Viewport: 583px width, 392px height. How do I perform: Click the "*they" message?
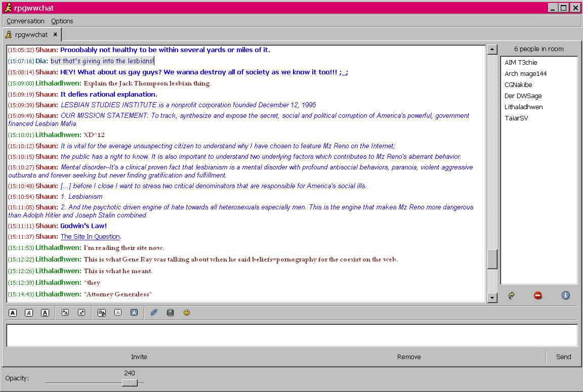tap(92, 283)
